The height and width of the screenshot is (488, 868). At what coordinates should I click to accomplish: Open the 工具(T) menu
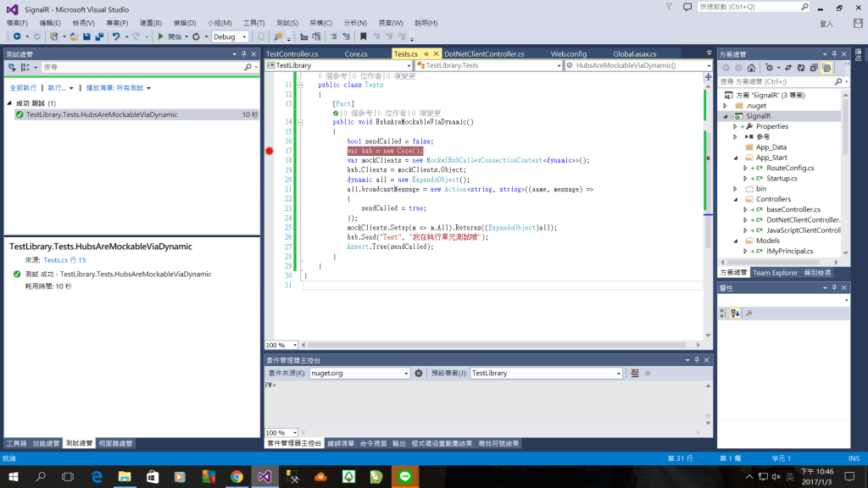point(253,23)
